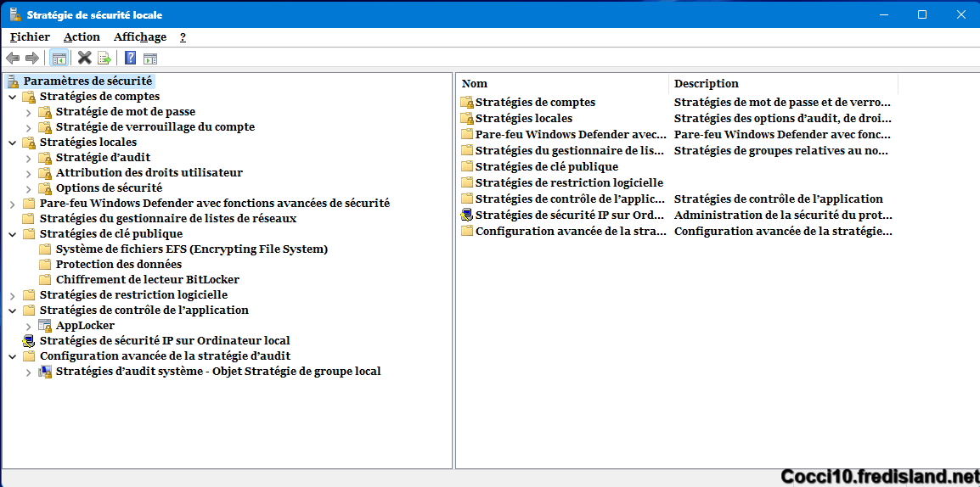Expand the Pare-feu Windows Defender tree node
The image size is (980, 487).
[13, 204]
